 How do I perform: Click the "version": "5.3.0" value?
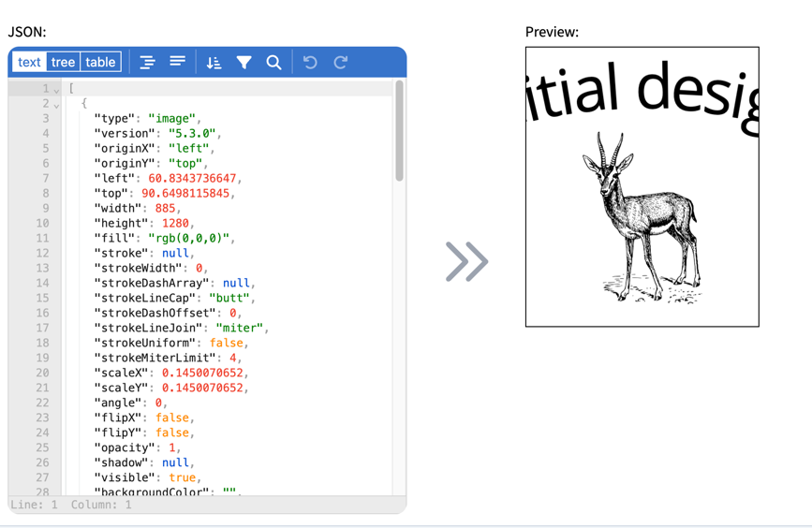tap(192, 134)
